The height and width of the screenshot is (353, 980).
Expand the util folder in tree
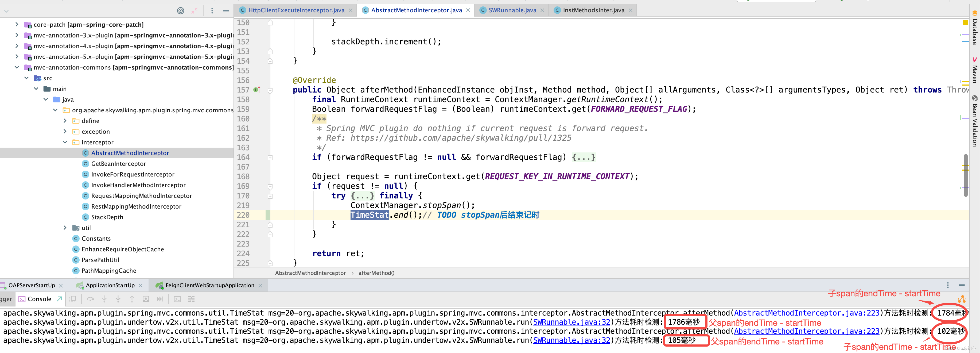tap(65, 228)
